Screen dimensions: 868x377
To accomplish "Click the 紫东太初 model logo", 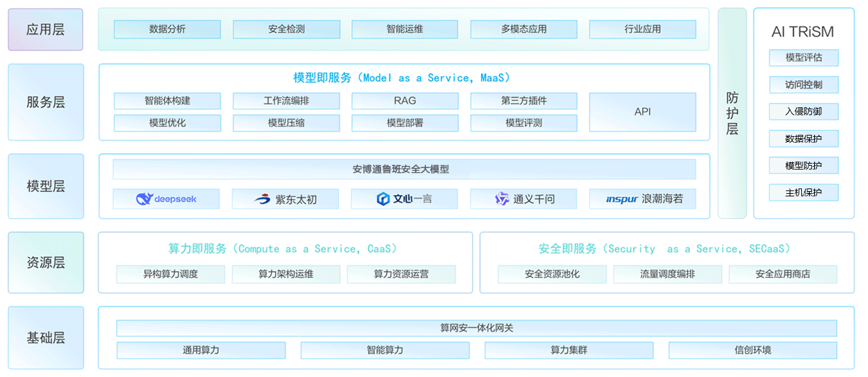I will tap(262, 199).
